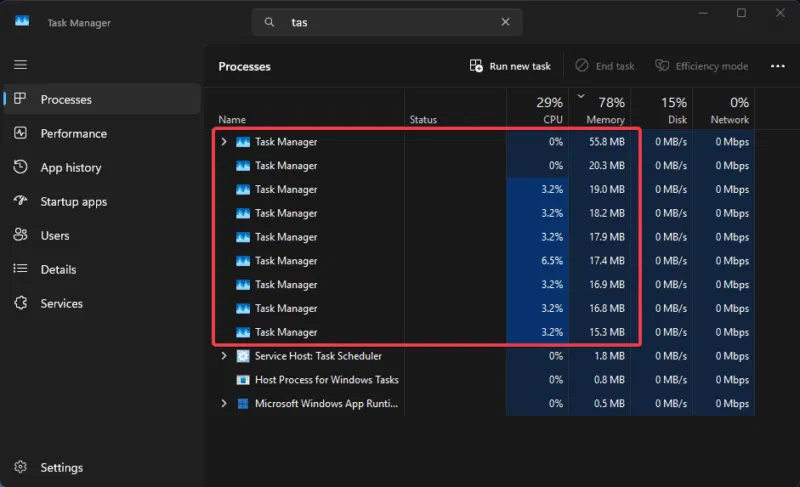Screen dimensions: 800x487
Task: Clear the search box with X
Action: [505, 22]
